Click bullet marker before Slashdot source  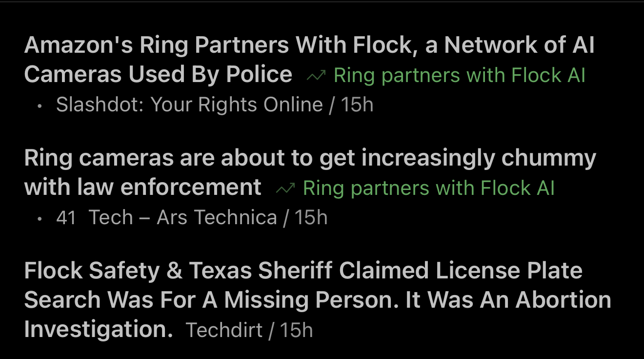point(40,106)
